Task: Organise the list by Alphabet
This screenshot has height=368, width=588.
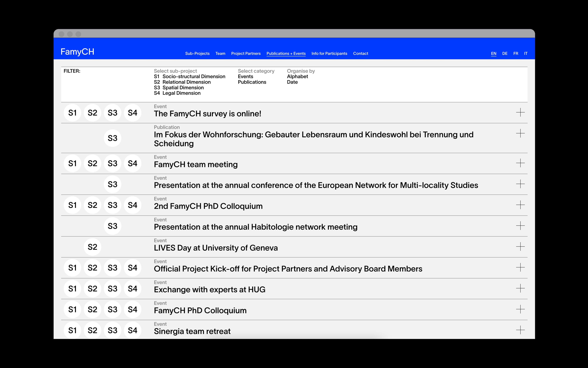Action: [297, 76]
